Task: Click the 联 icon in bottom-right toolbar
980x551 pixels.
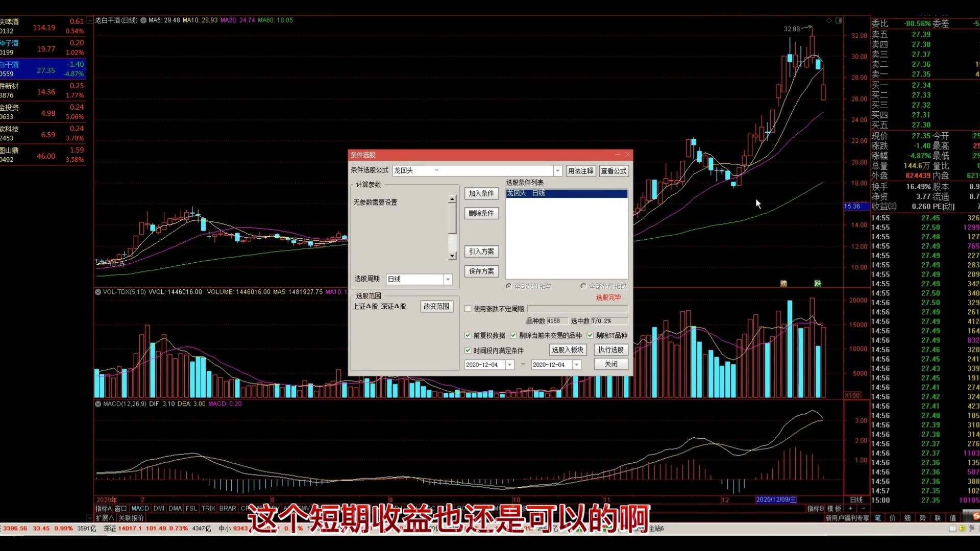Action: [938, 518]
